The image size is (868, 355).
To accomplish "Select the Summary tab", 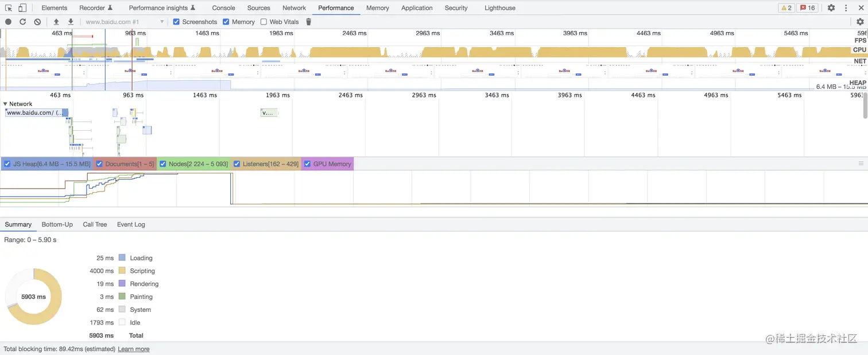I will pyautogui.click(x=18, y=224).
